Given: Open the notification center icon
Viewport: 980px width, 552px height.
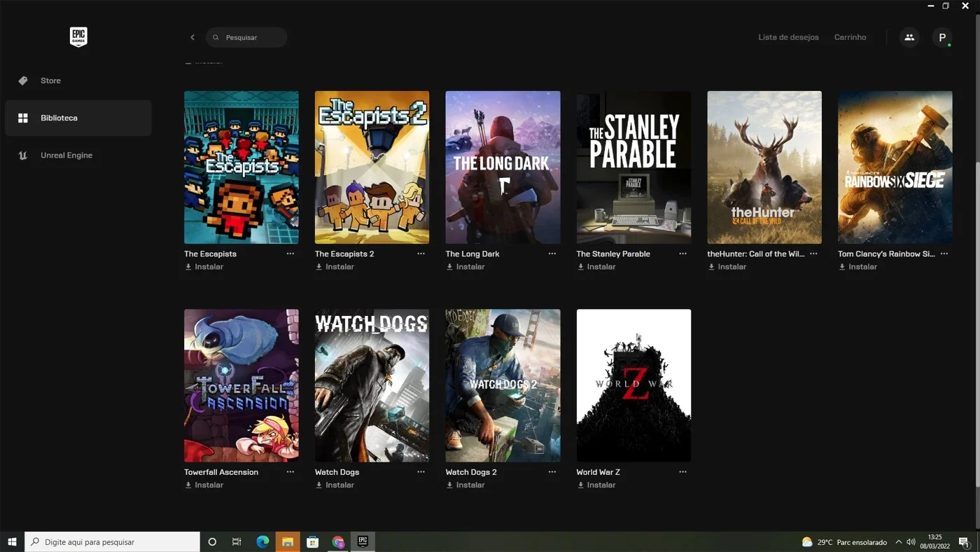Looking at the screenshot, I should tap(964, 542).
